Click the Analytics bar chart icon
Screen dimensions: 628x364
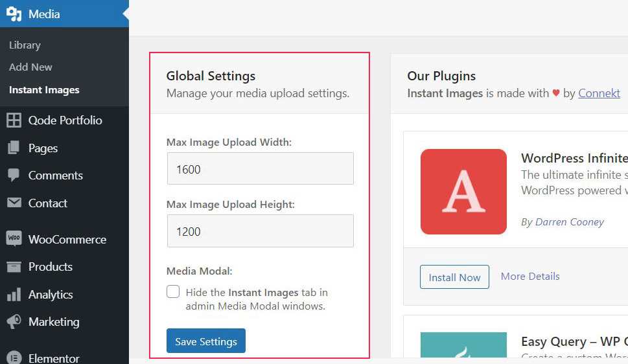pos(14,294)
